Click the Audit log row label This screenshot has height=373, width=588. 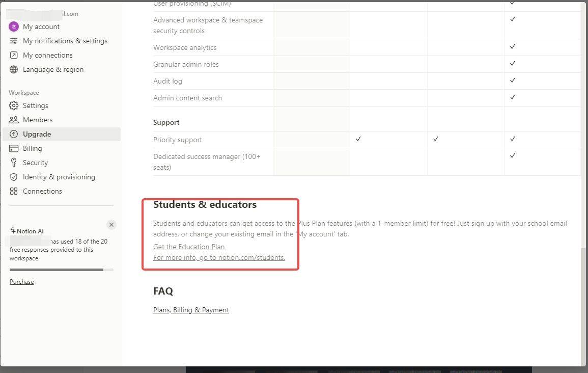pos(167,81)
